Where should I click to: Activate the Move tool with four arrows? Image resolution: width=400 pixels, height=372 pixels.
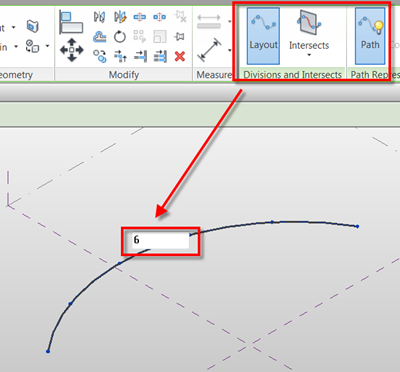[72, 50]
